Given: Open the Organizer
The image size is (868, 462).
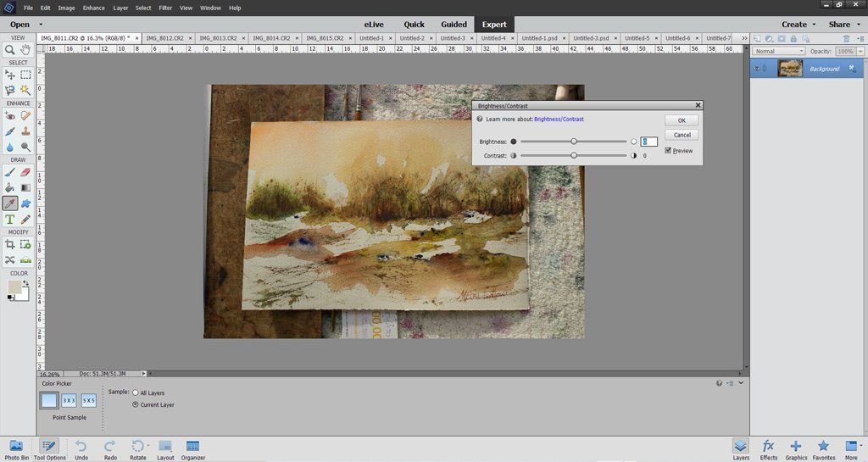Looking at the screenshot, I should pos(192,448).
